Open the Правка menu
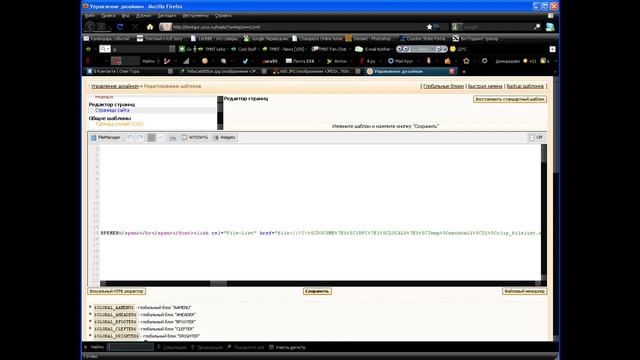This screenshot has height=360, width=640. click(108, 16)
